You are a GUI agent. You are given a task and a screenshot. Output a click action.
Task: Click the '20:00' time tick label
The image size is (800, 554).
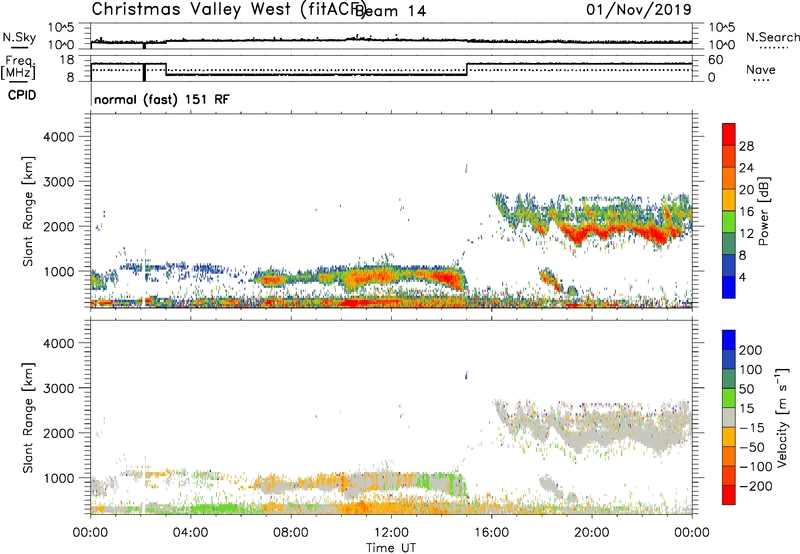pyautogui.click(x=592, y=533)
